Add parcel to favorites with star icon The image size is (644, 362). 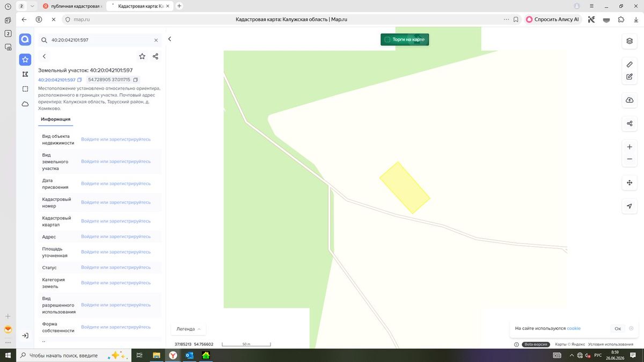(x=142, y=56)
